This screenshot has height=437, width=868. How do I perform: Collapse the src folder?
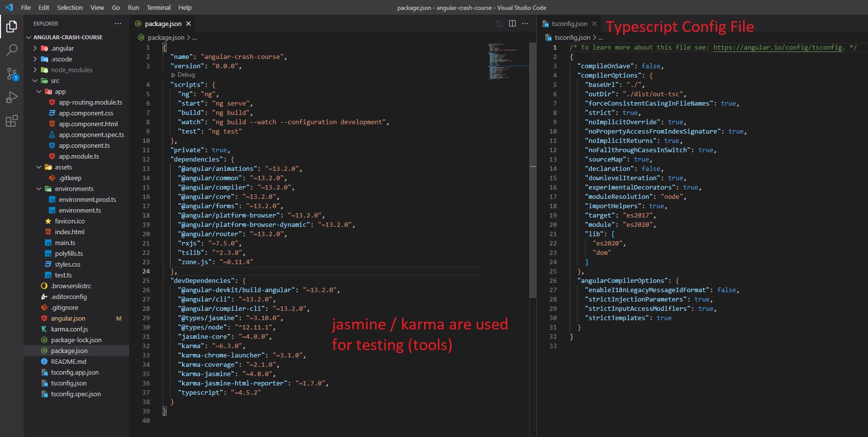[x=76, y=81]
